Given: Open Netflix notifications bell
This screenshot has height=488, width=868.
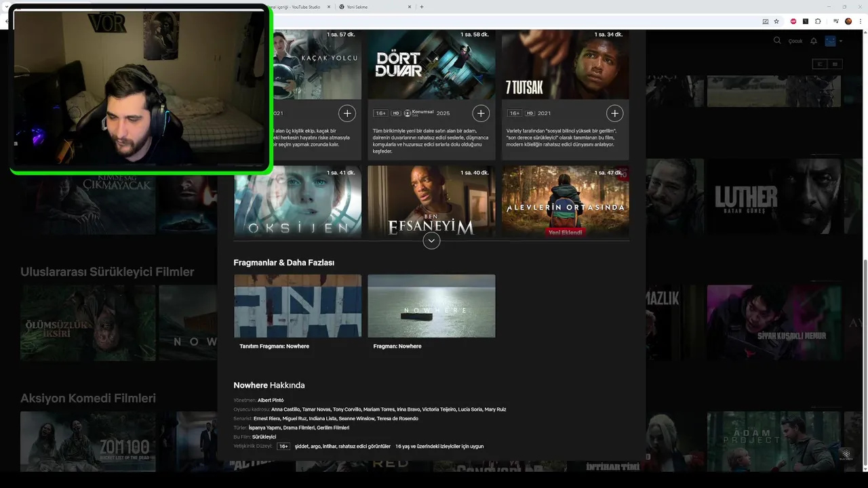Looking at the screenshot, I should coord(814,41).
